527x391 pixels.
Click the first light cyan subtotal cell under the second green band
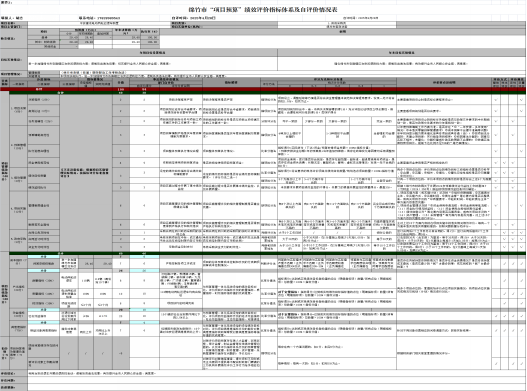[44, 257]
